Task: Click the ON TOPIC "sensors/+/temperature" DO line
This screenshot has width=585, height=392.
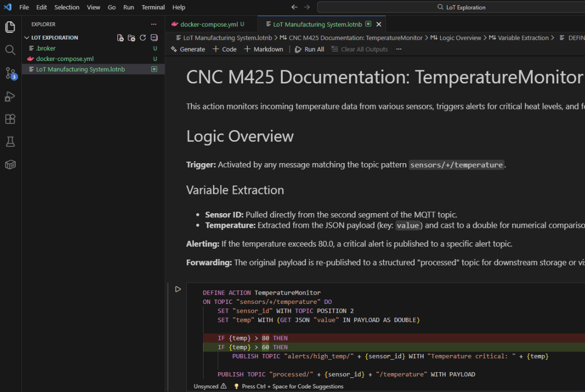Action: 267,302
